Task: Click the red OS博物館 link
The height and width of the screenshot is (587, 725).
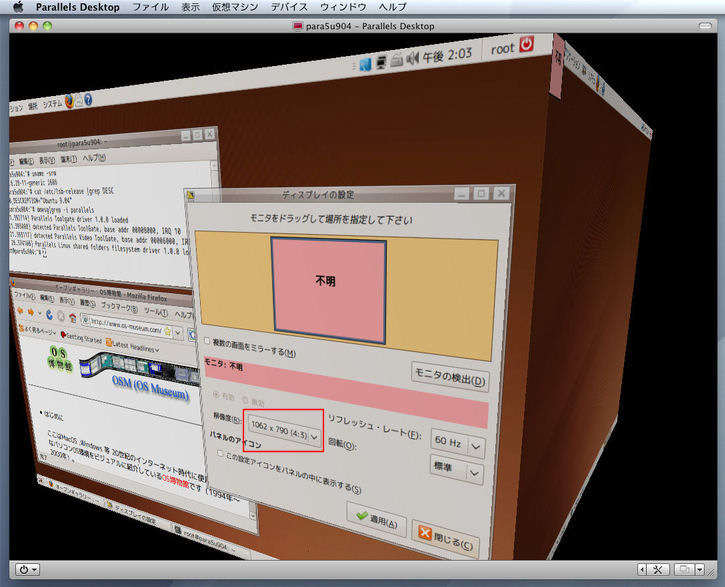Action: click(176, 480)
